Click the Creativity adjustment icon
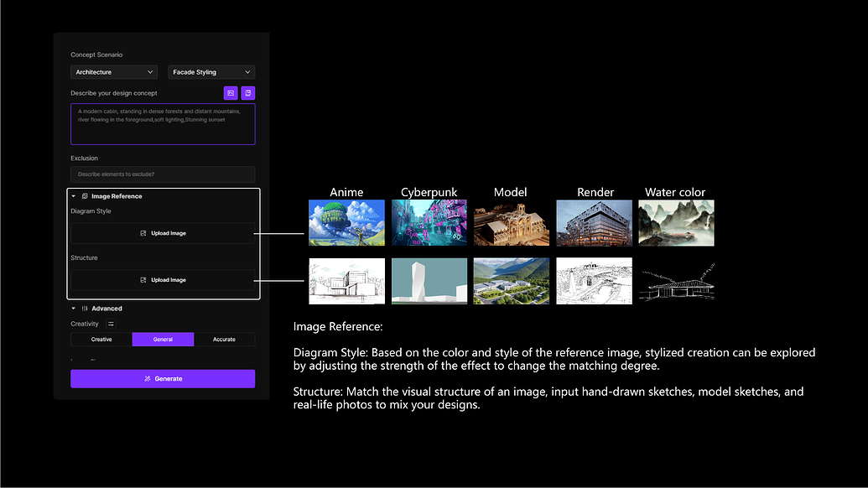This screenshot has width=868, height=488. (111, 324)
